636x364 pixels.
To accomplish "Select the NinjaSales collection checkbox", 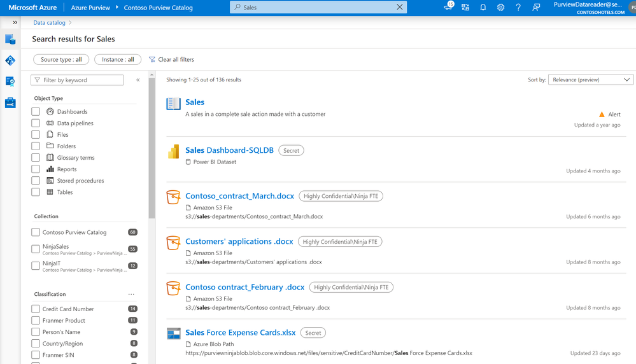I will [36, 249].
